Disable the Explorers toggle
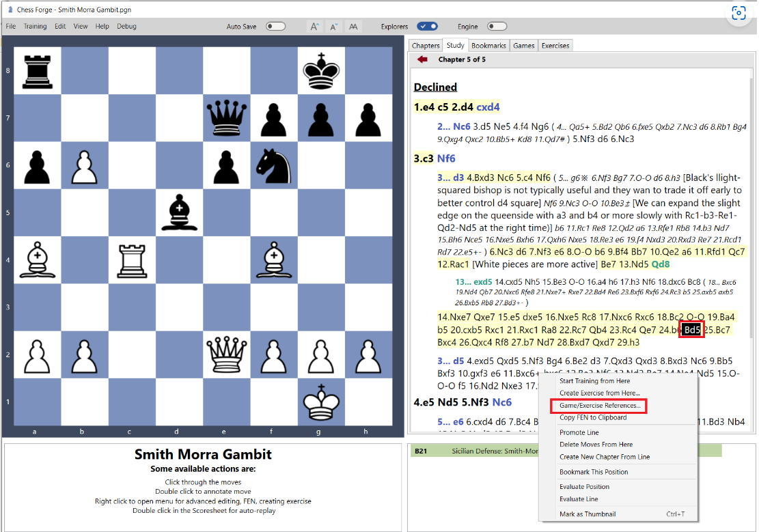 pyautogui.click(x=426, y=25)
